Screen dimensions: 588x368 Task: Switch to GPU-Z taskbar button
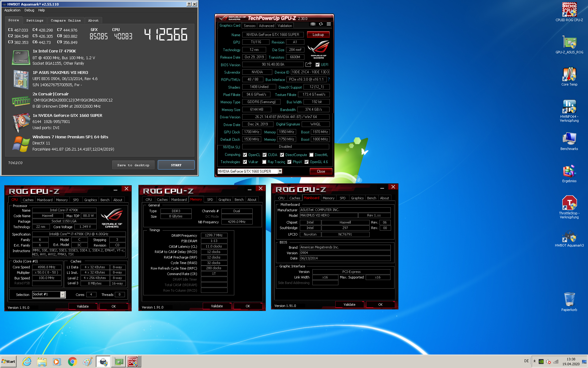pyautogui.click(x=119, y=362)
